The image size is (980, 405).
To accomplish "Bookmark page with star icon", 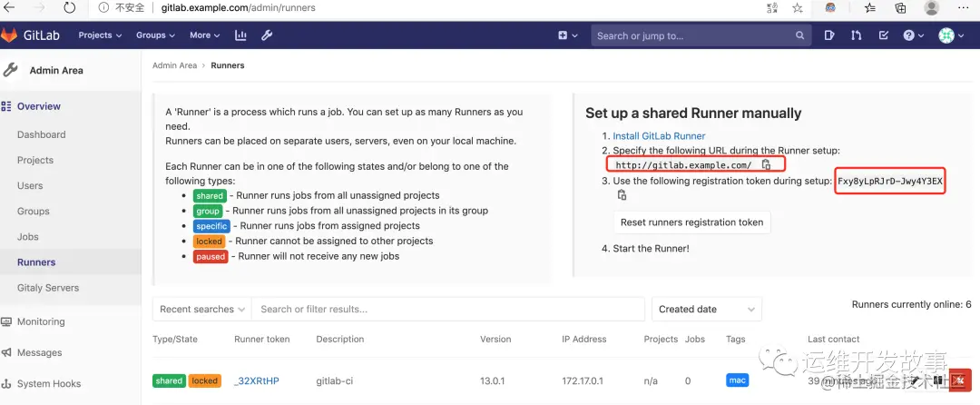I will pos(798,7).
